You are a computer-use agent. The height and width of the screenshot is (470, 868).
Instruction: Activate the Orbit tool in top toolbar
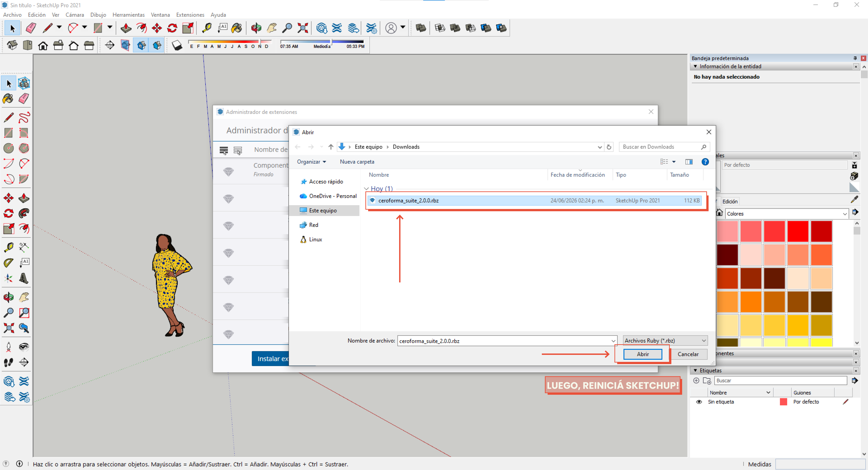click(x=256, y=28)
